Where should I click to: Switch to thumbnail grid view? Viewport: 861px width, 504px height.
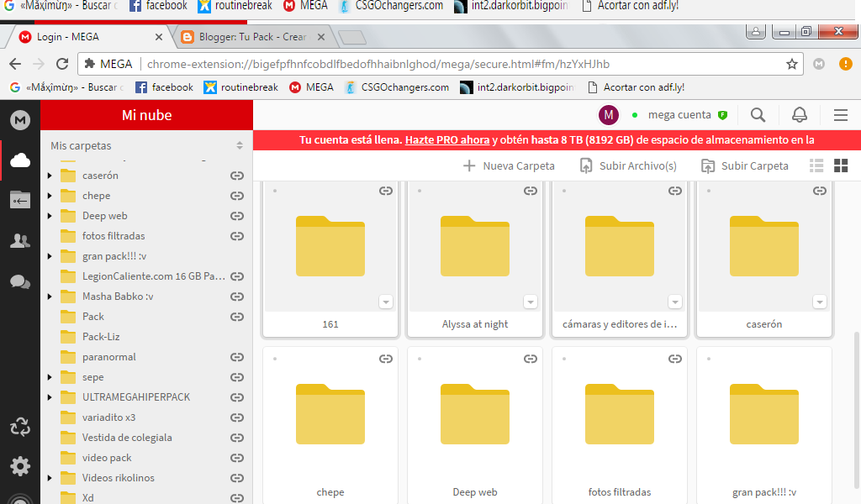[x=841, y=165]
